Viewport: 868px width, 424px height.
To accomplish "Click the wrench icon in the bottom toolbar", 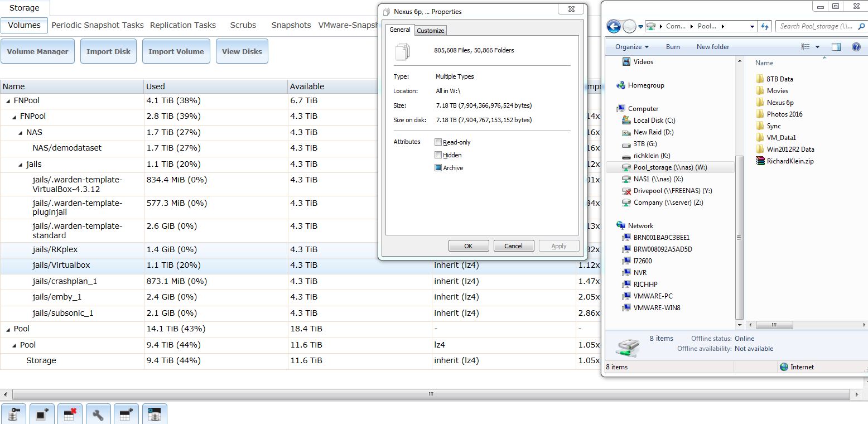I will pyautogui.click(x=98, y=414).
